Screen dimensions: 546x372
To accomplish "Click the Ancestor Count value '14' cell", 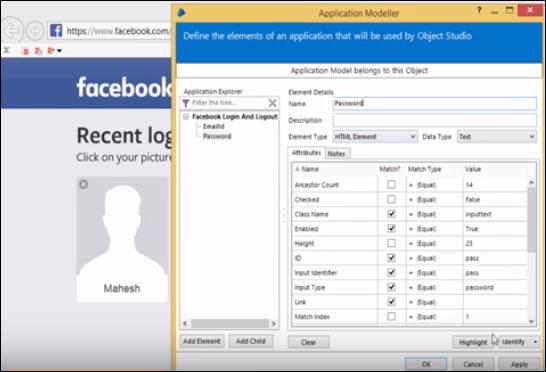I will tap(495, 185).
